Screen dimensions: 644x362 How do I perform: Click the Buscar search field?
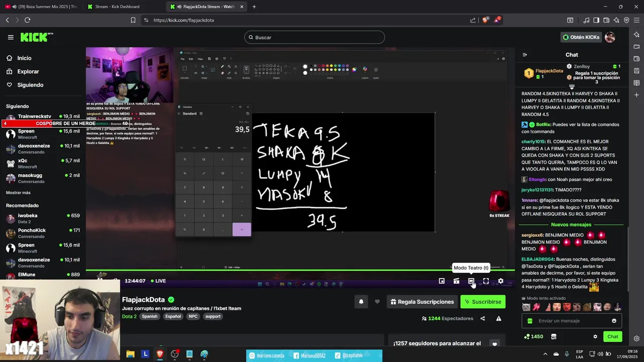(x=314, y=37)
